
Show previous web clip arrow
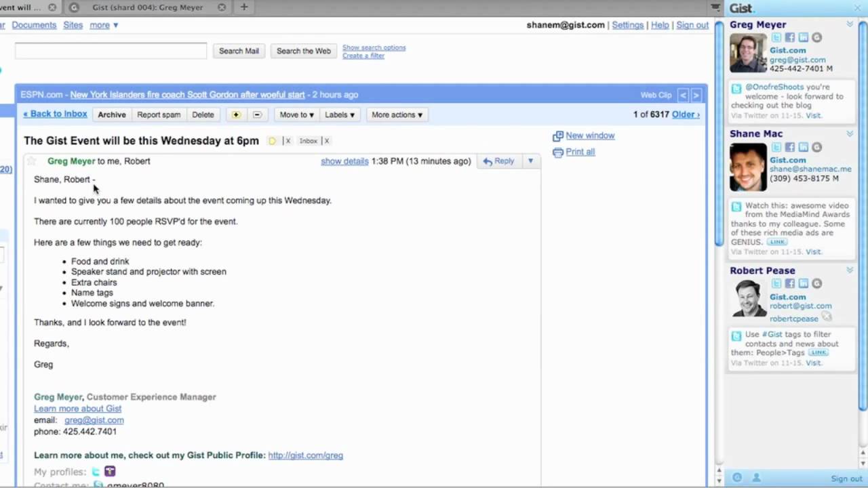click(684, 96)
